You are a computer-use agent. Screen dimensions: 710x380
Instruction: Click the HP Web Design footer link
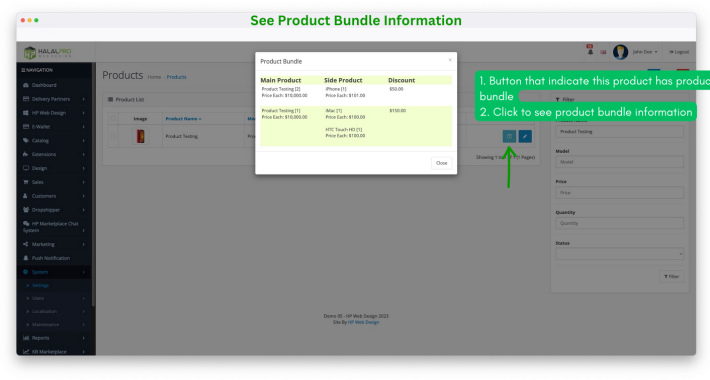point(363,322)
